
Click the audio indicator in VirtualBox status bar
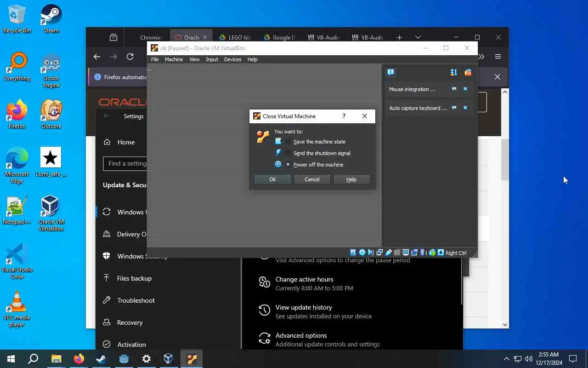(x=371, y=253)
